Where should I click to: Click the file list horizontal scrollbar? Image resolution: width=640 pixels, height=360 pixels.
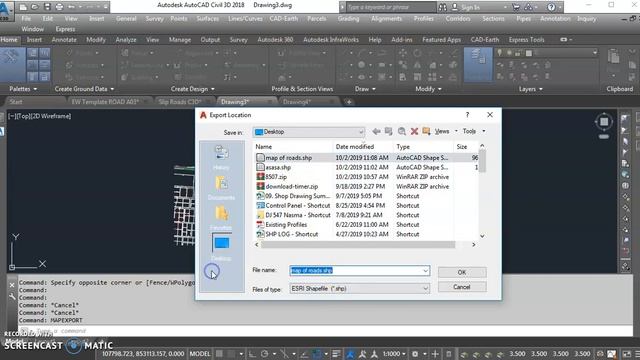click(358, 244)
